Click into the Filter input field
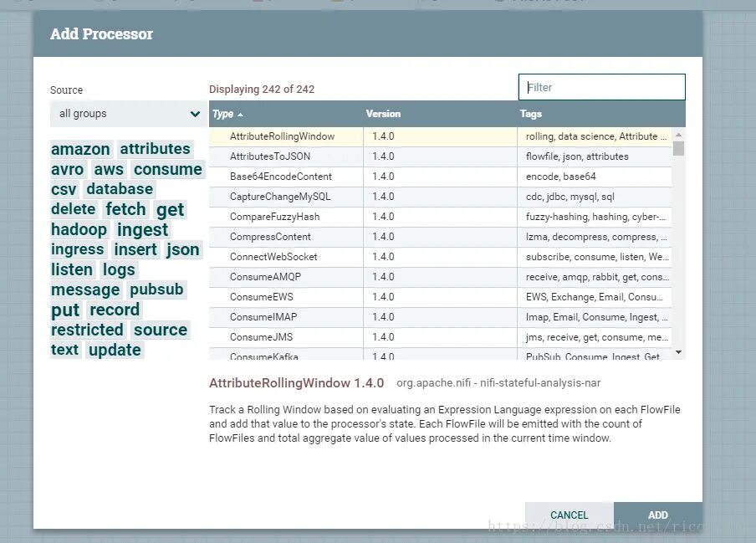This screenshot has height=543, width=756. [602, 87]
